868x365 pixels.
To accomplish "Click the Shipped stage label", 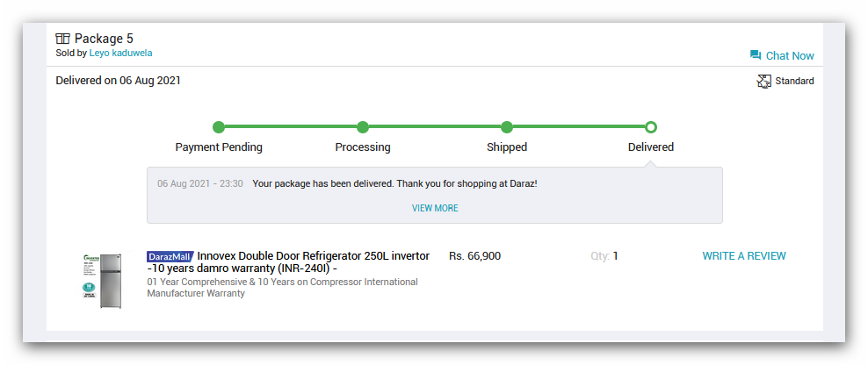I will pos(507,147).
